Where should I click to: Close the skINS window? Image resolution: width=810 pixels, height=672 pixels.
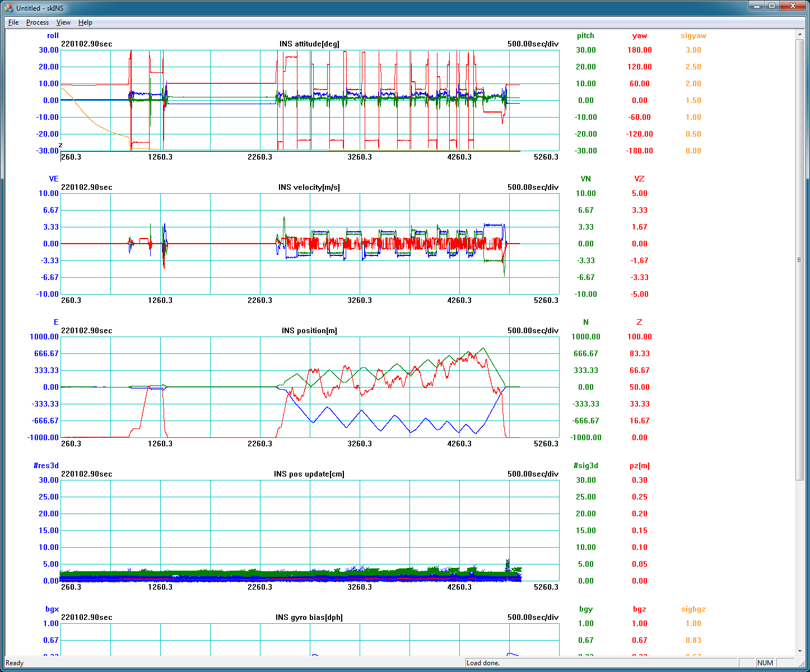[x=793, y=6]
